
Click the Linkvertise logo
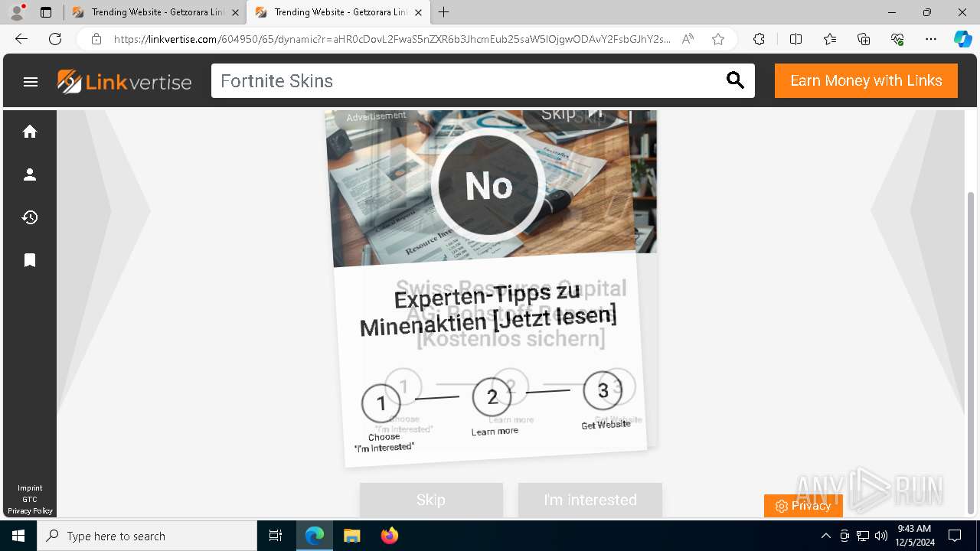tap(125, 81)
